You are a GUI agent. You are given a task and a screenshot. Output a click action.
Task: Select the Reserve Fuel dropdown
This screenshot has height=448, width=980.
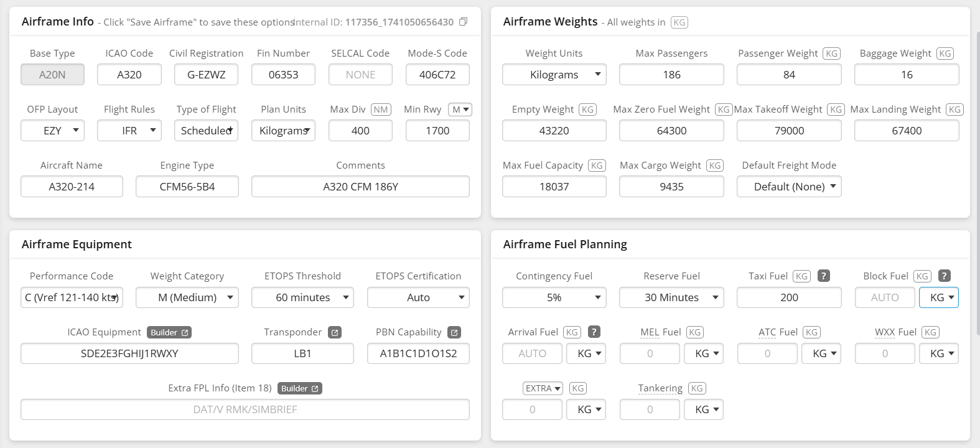[671, 297]
